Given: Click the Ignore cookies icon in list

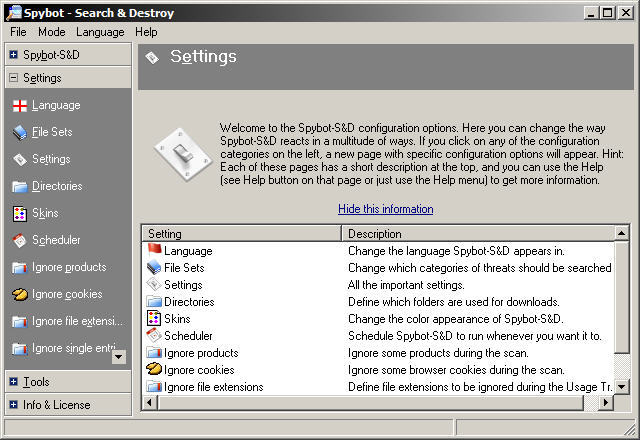Looking at the screenshot, I should tap(154, 369).
